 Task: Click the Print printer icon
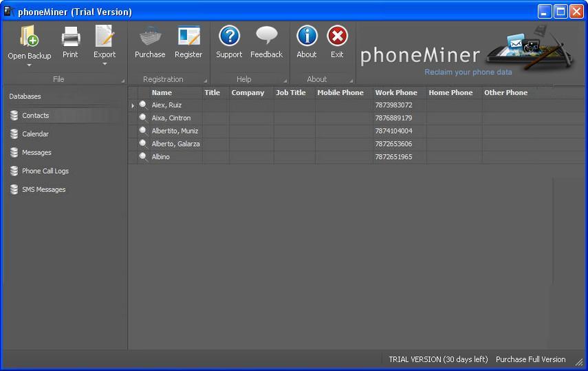[71, 36]
